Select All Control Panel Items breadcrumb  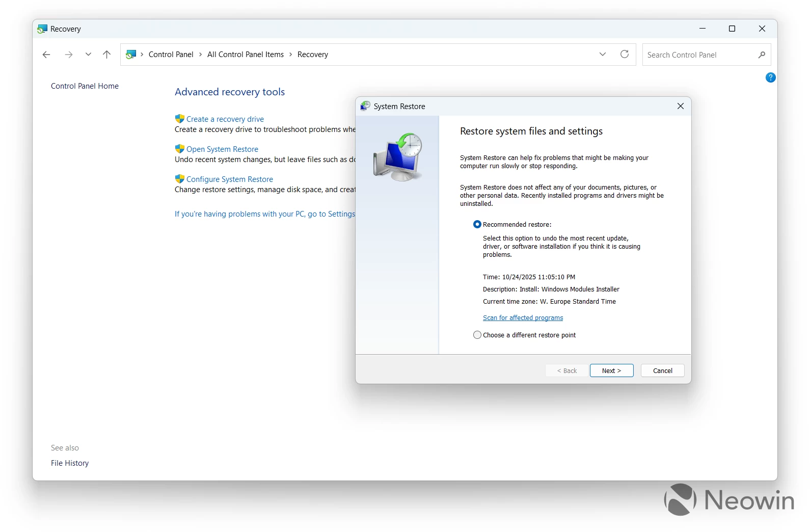246,55
